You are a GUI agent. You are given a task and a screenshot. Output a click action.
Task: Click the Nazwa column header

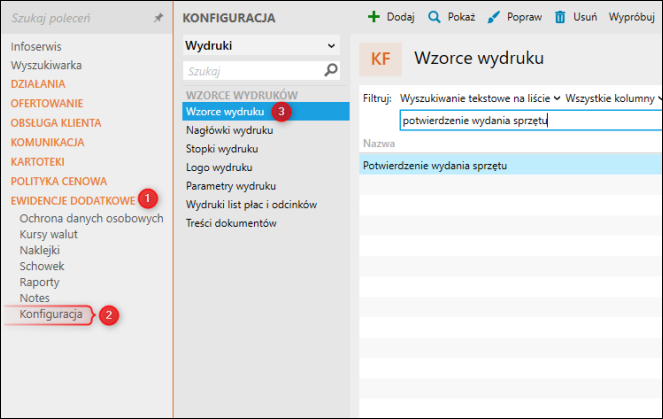coord(379,144)
